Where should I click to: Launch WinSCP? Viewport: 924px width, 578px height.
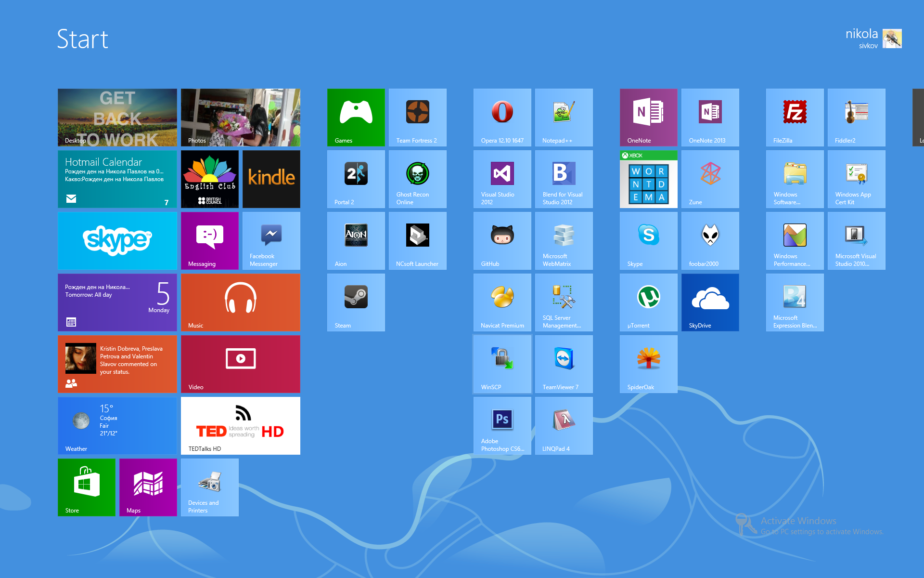tap(502, 364)
